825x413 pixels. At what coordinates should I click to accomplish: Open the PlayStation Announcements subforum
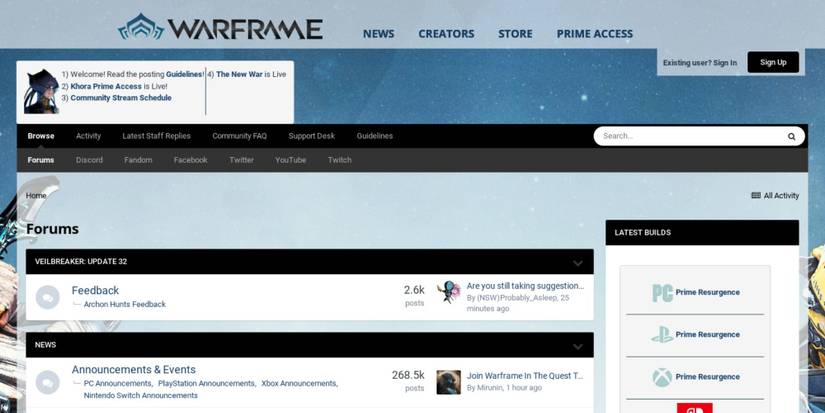point(206,384)
